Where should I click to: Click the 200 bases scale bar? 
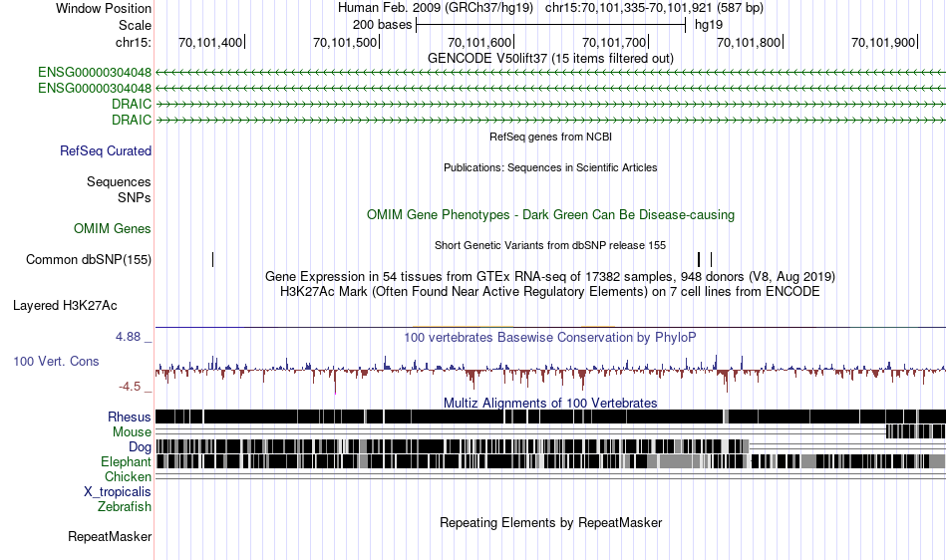pos(551,25)
